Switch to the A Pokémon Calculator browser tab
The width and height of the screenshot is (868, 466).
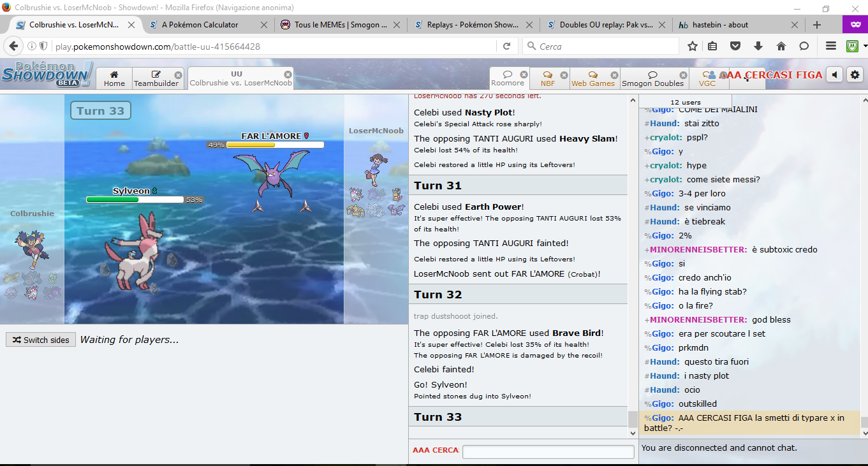pos(200,25)
